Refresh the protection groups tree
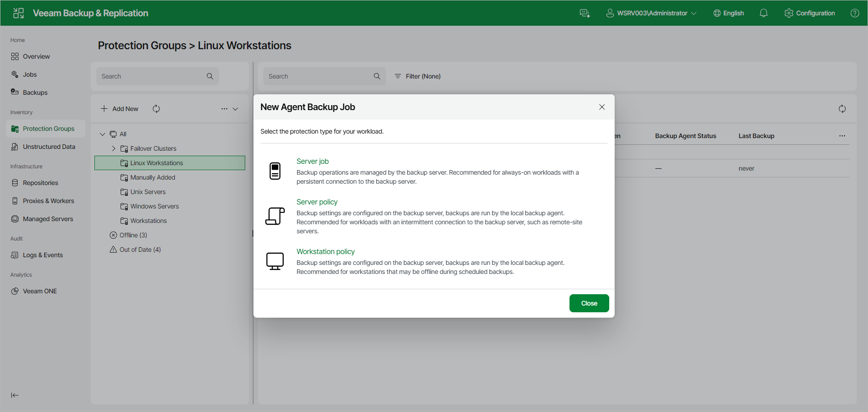 click(x=156, y=109)
